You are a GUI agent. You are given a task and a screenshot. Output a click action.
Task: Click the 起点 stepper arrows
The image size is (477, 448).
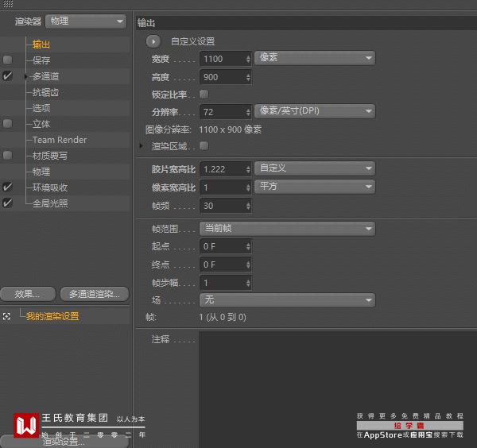tap(248, 246)
